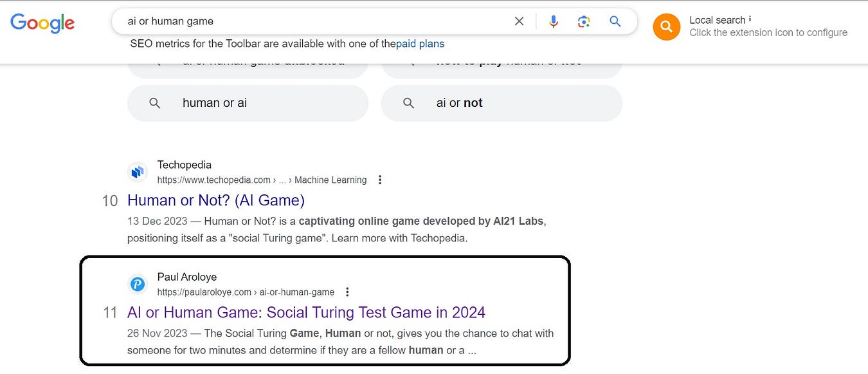
Task: Click the Techopedia site favicon
Action: point(138,172)
